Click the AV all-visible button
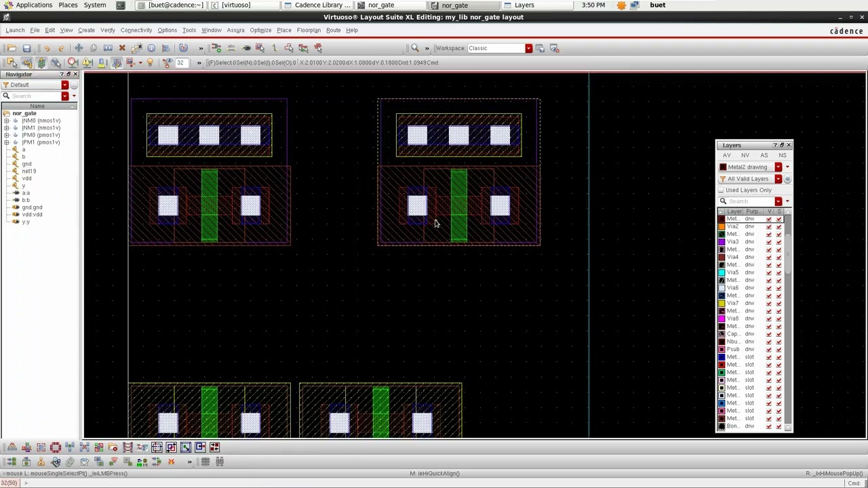The width and height of the screenshot is (868, 488). 727,156
